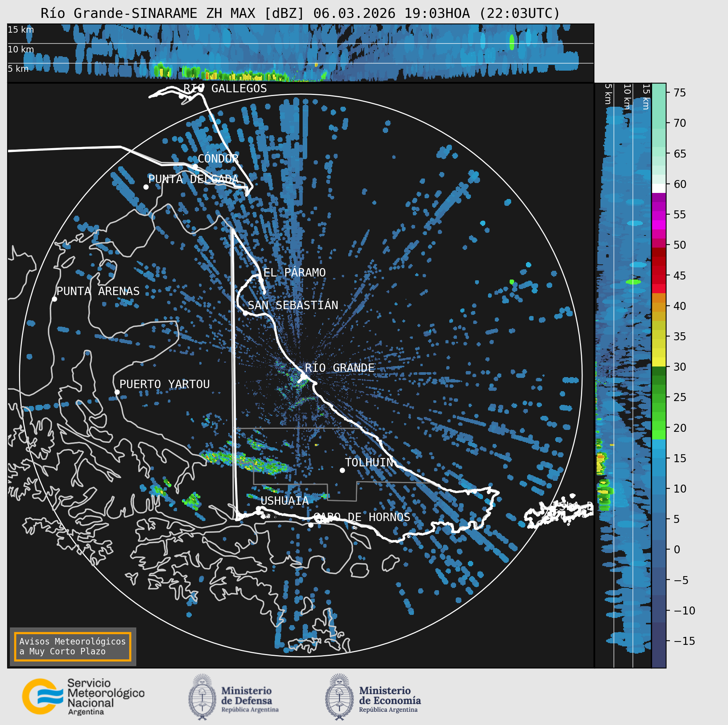Click the PUERTO YARTOU label
This screenshot has height=725, width=728.
click(165, 384)
